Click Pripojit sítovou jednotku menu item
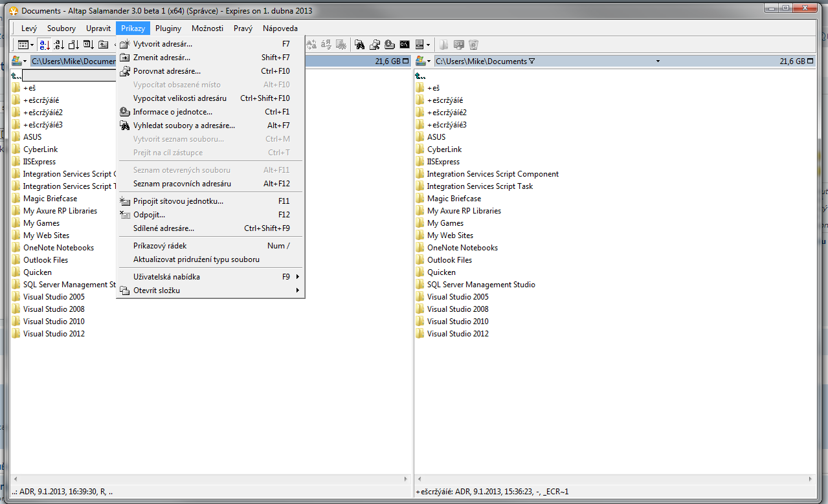Screen dimensions: 828x504 tap(178, 201)
